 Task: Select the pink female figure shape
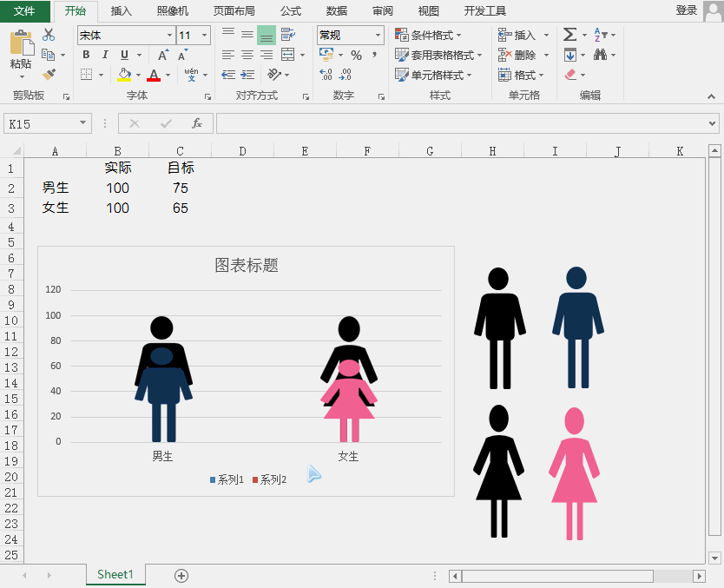(574, 473)
